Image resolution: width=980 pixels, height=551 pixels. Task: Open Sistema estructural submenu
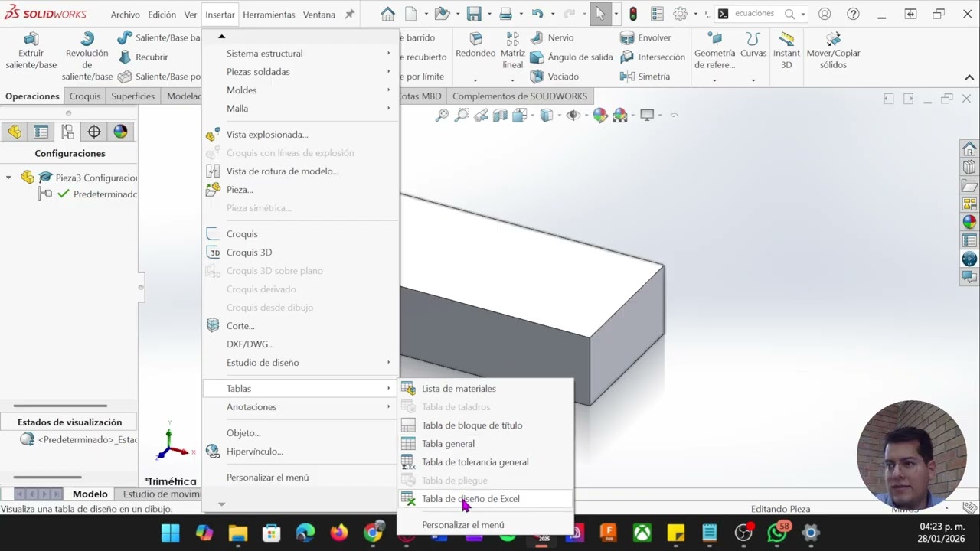pyautogui.click(x=299, y=54)
